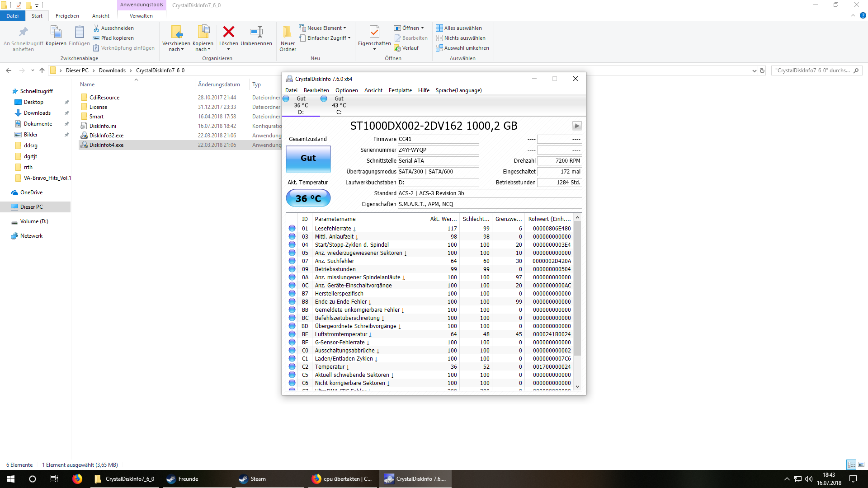The width and height of the screenshot is (868, 488).
Task: Click the Umbenennen rename icon
Action: (x=256, y=32)
